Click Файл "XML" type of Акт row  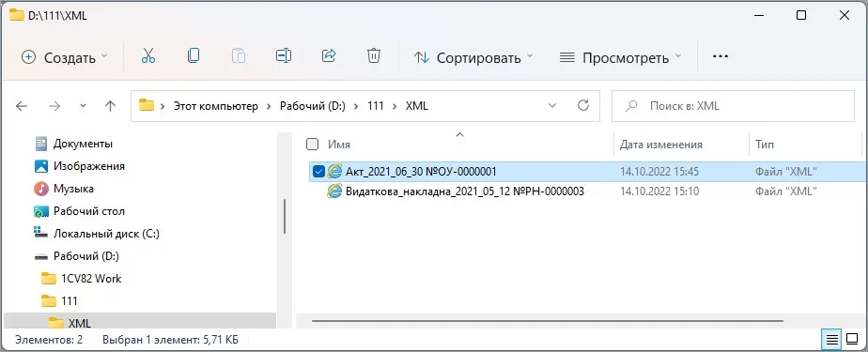(786, 172)
